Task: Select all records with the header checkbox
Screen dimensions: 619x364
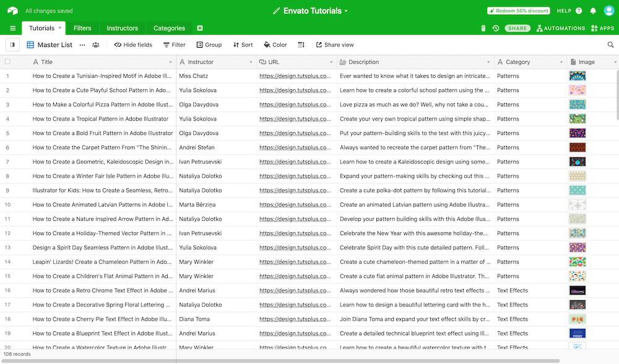Action: (x=8, y=62)
